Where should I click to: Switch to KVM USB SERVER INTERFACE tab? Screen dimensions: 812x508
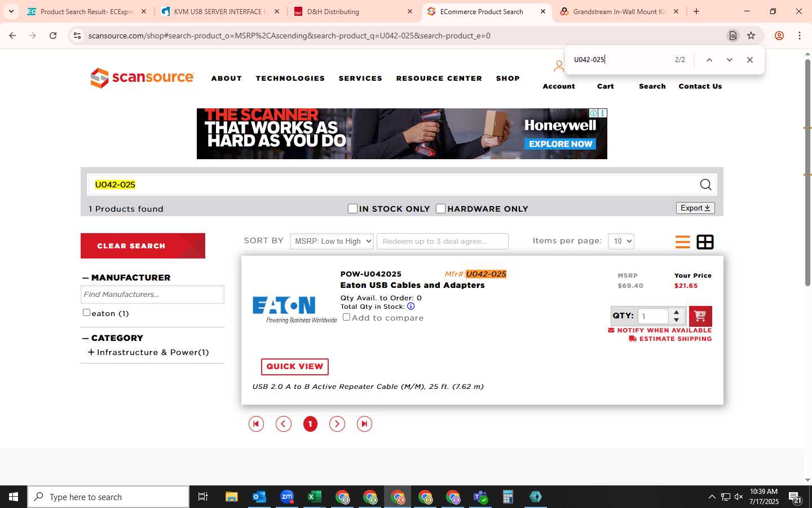click(220, 11)
